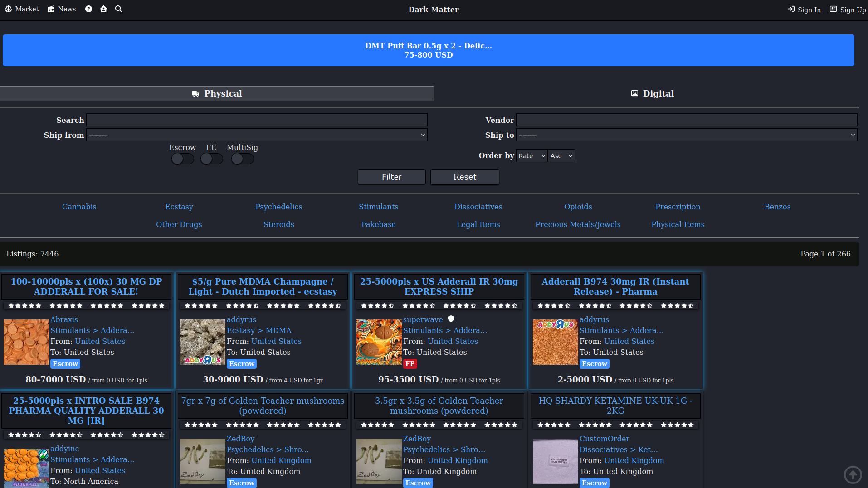868x488 pixels.
Task: Click the magnifying glass search icon
Action: pos(118,9)
